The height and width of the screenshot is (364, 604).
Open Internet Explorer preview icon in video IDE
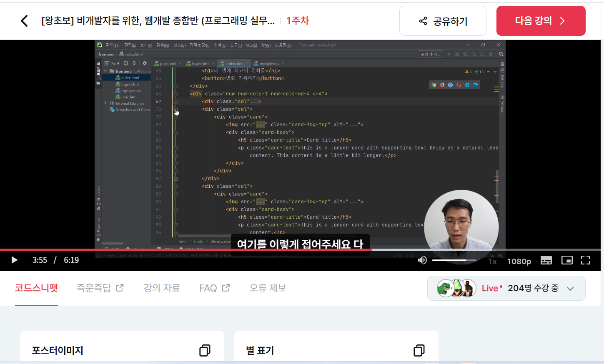click(467, 85)
